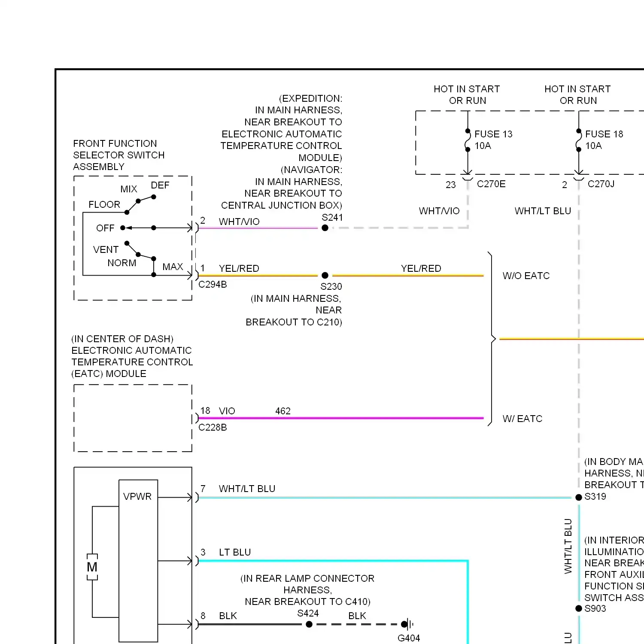Click HOT IN START OR RUN above FUSE 18
Screen dimensions: 644x644
tap(578, 94)
